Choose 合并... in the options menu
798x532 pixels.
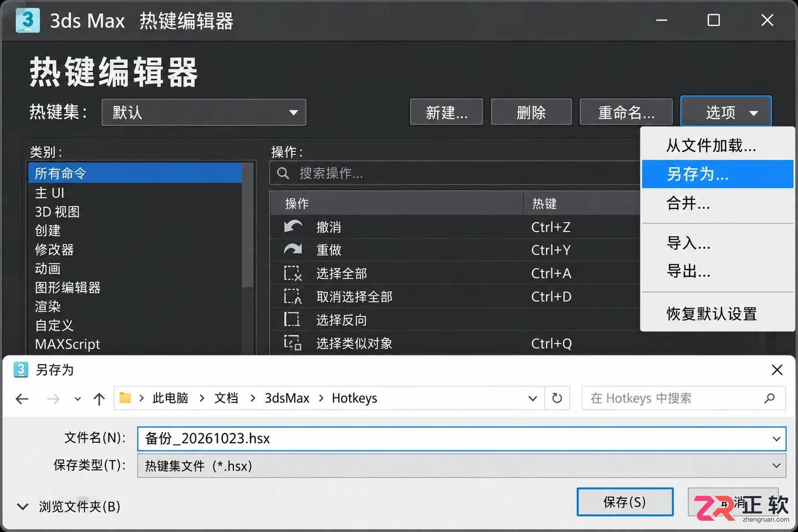pyautogui.click(x=718, y=203)
